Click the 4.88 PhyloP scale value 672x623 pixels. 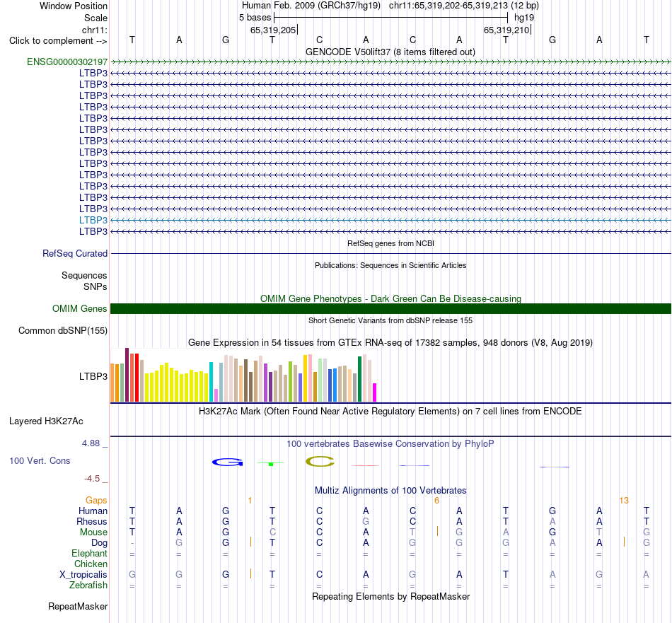[x=91, y=443]
